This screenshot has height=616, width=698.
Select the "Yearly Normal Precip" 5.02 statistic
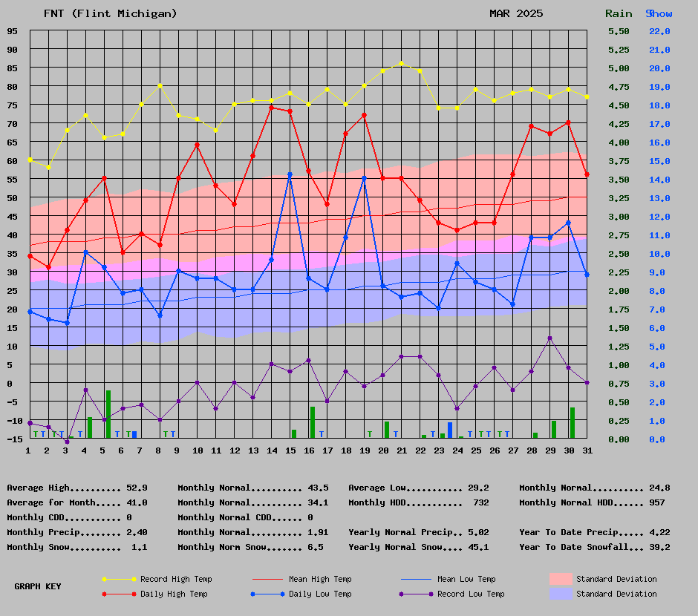[419, 532]
